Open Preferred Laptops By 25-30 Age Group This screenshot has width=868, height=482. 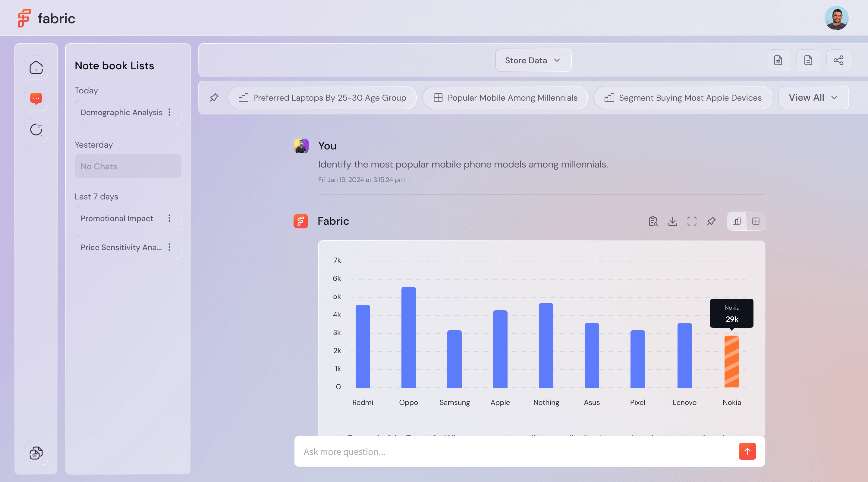322,98
